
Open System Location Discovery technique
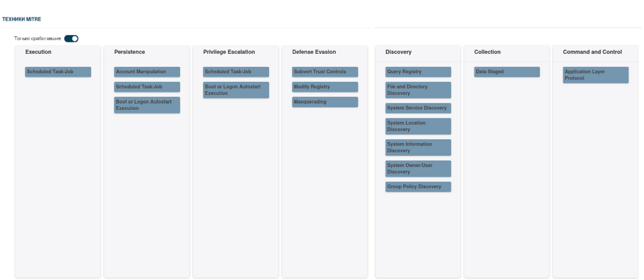[x=418, y=126]
